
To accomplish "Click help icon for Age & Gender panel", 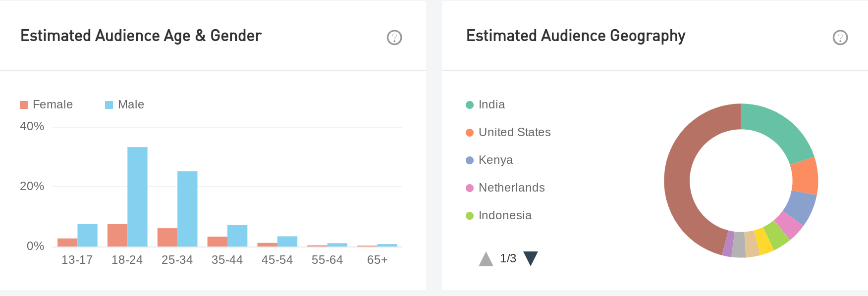I will coord(394,38).
